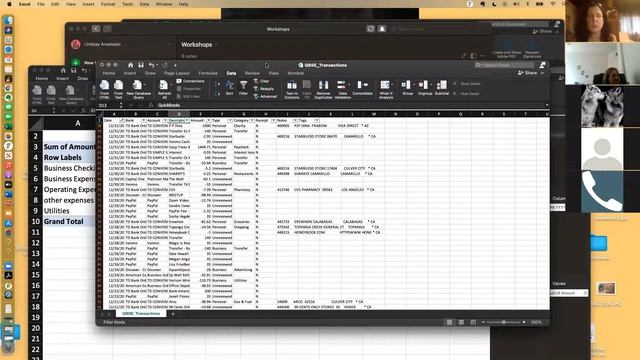This screenshot has height=360, width=640.
Task: Click the Undo arrow in QBSE_Transactions title bar
Action: click(151, 65)
